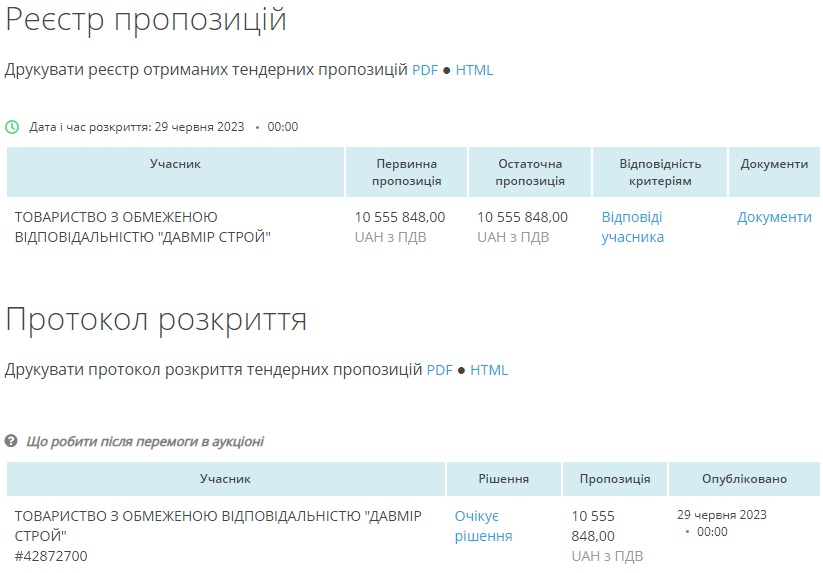823x573 pixels.
Task: Open HTML version of the disclosure protocol
Action: 489,370
